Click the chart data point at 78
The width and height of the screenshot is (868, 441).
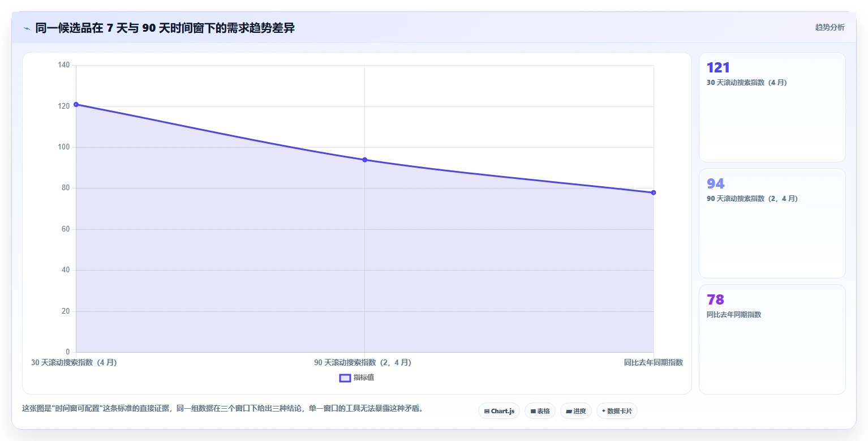click(x=654, y=192)
